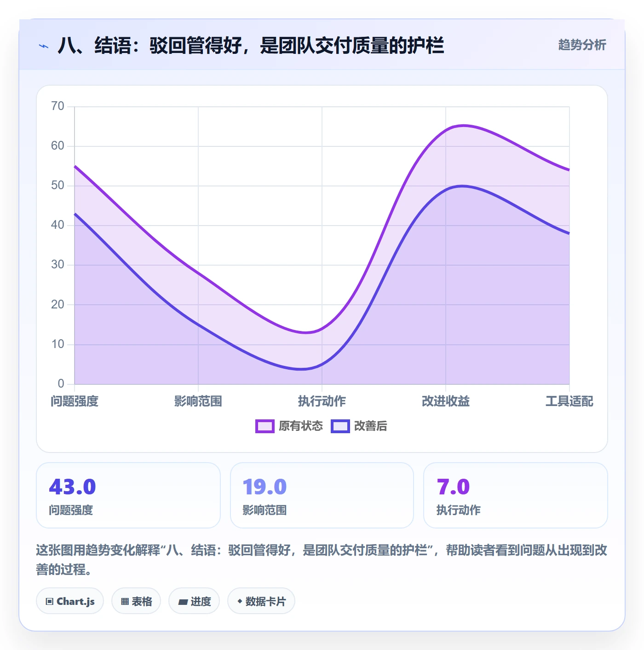The height and width of the screenshot is (650, 644).
Task: Click the grid icon in the 表格 chip
Action: [x=125, y=601]
